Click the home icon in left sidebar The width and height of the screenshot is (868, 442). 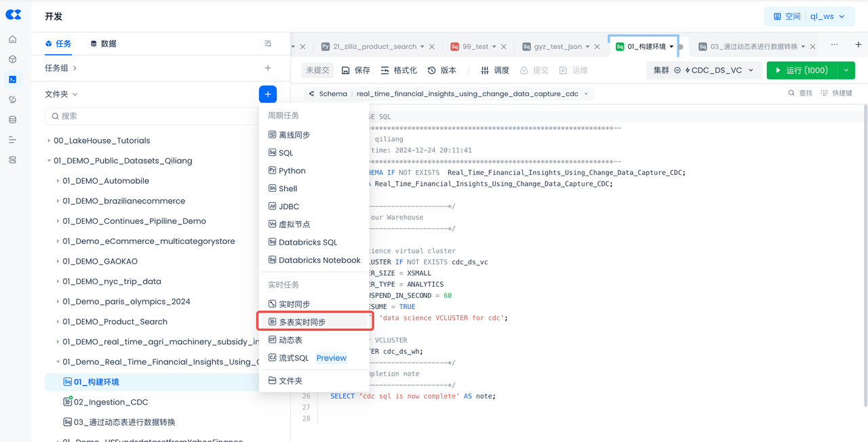point(12,39)
